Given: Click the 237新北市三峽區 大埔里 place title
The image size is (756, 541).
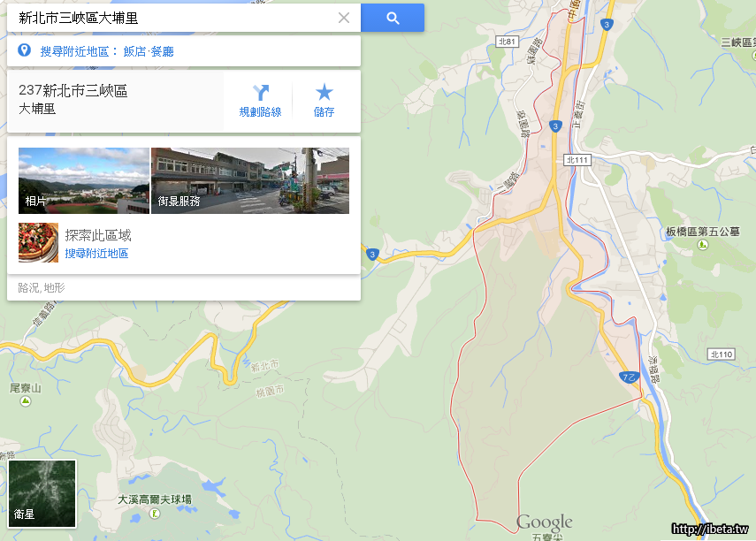Looking at the screenshot, I should (73, 99).
